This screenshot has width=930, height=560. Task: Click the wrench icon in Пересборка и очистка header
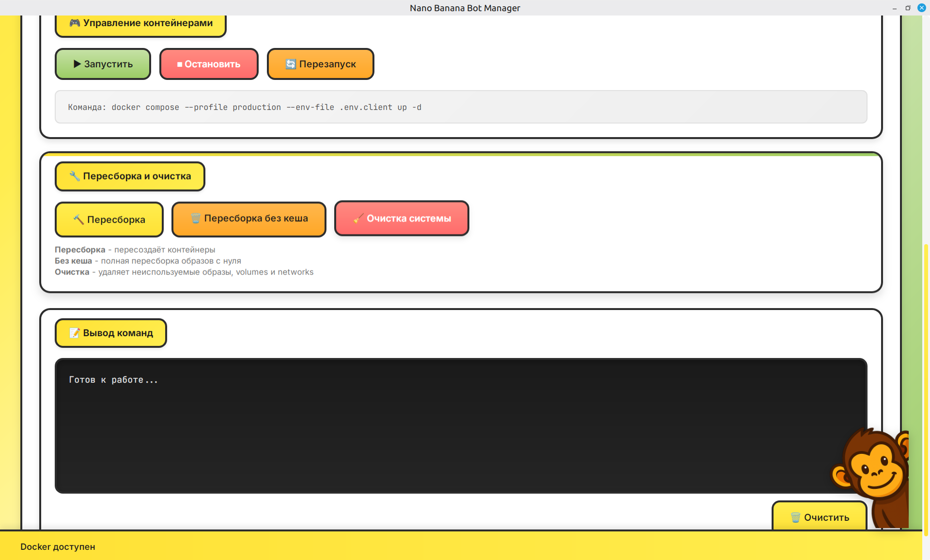[x=75, y=176]
